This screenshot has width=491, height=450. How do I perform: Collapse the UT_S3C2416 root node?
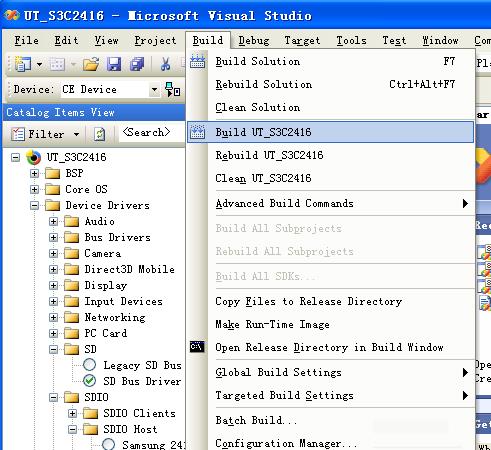point(15,157)
